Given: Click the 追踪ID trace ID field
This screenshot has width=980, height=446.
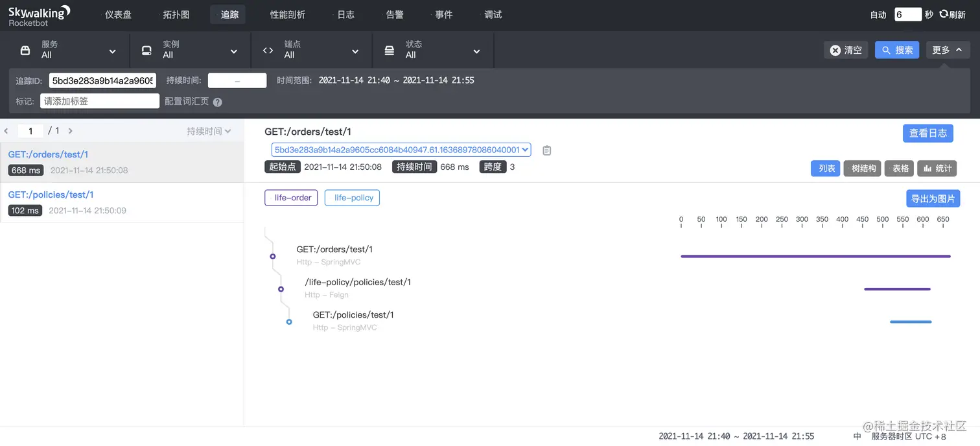Looking at the screenshot, I should pyautogui.click(x=102, y=80).
